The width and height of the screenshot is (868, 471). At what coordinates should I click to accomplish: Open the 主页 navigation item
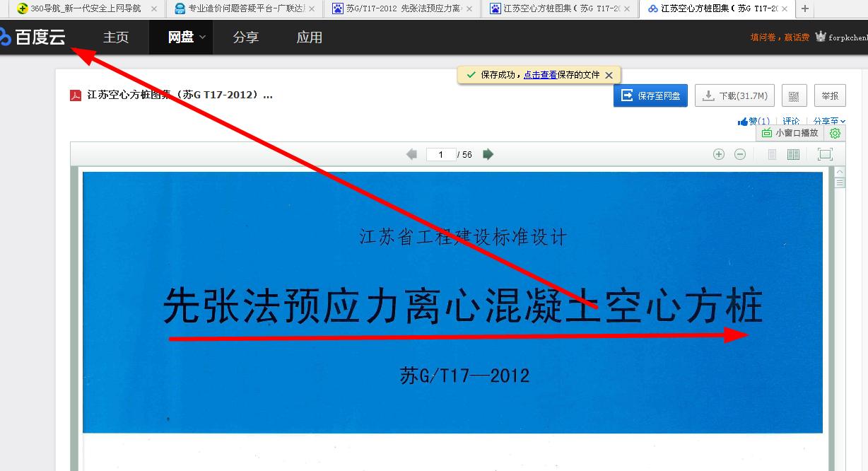pyautogui.click(x=116, y=37)
